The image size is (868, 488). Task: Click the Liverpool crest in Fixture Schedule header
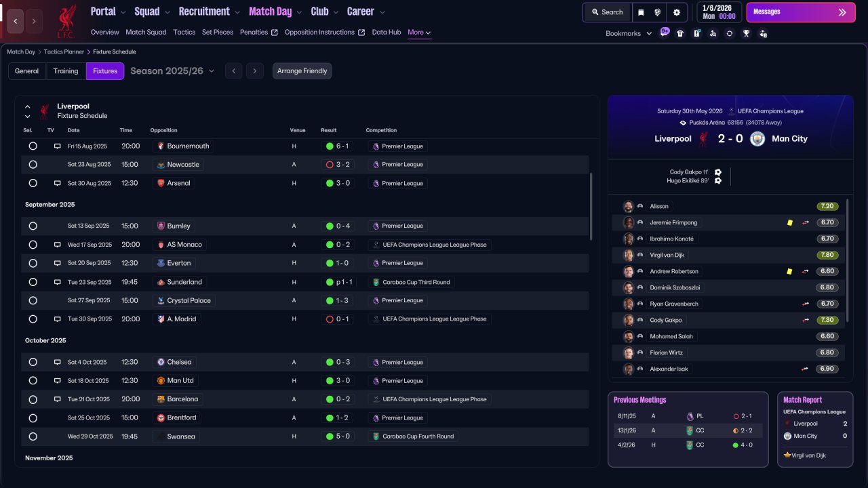coord(44,110)
